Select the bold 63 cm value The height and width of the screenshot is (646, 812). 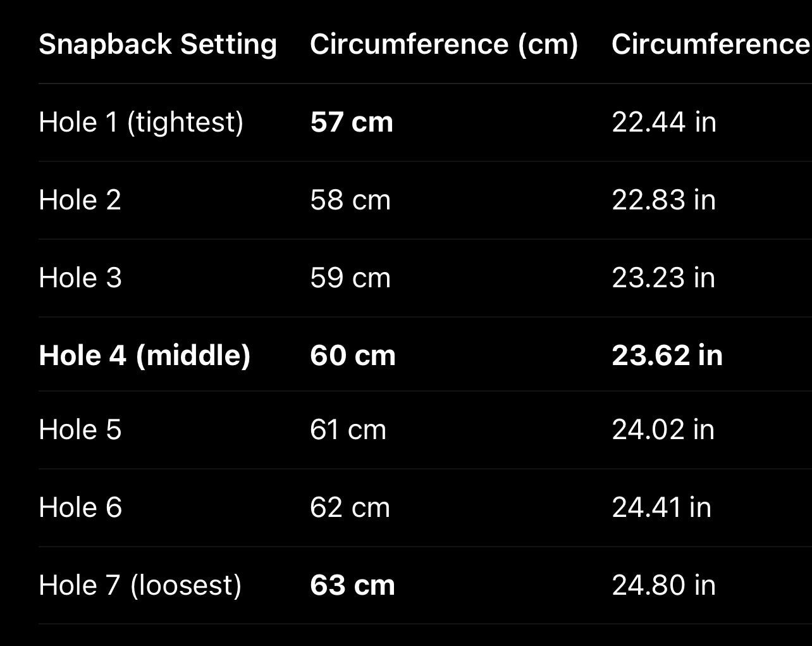click(352, 585)
